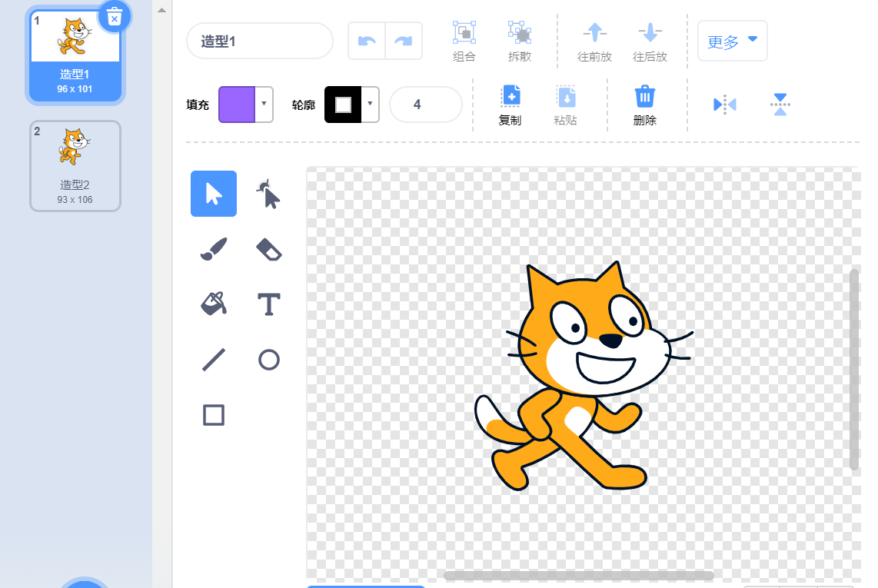Select the Reshape tool

pyautogui.click(x=269, y=194)
